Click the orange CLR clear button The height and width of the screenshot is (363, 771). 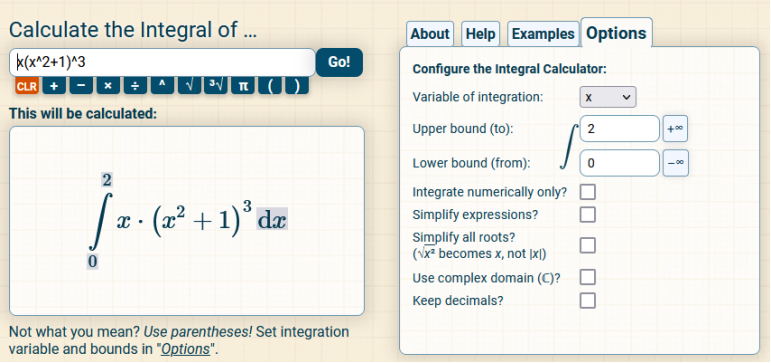(27, 86)
